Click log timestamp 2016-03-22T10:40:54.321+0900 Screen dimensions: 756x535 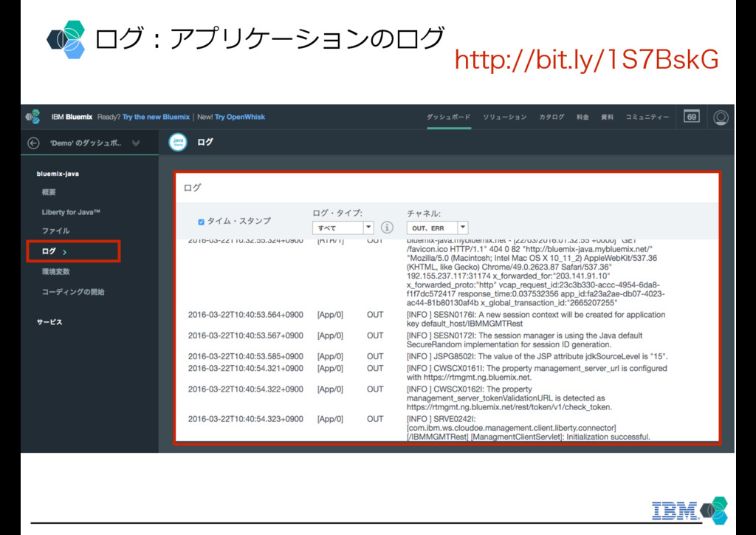point(245,368)
